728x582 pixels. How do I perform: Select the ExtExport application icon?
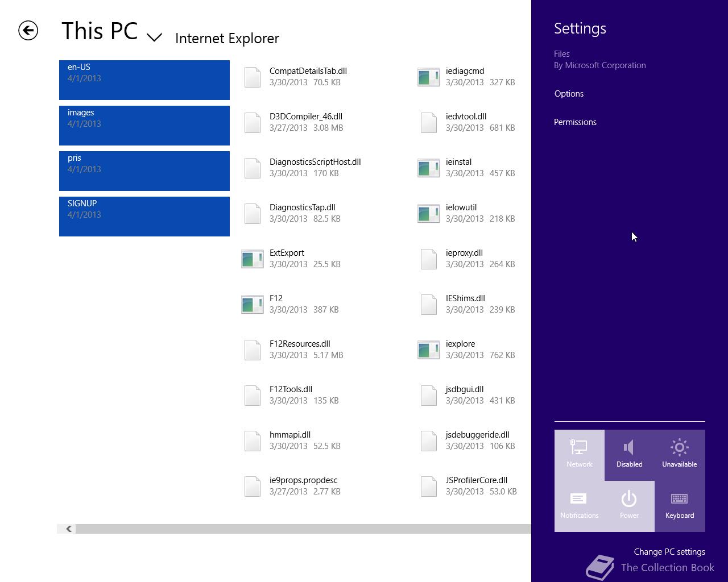pos(253,259)
